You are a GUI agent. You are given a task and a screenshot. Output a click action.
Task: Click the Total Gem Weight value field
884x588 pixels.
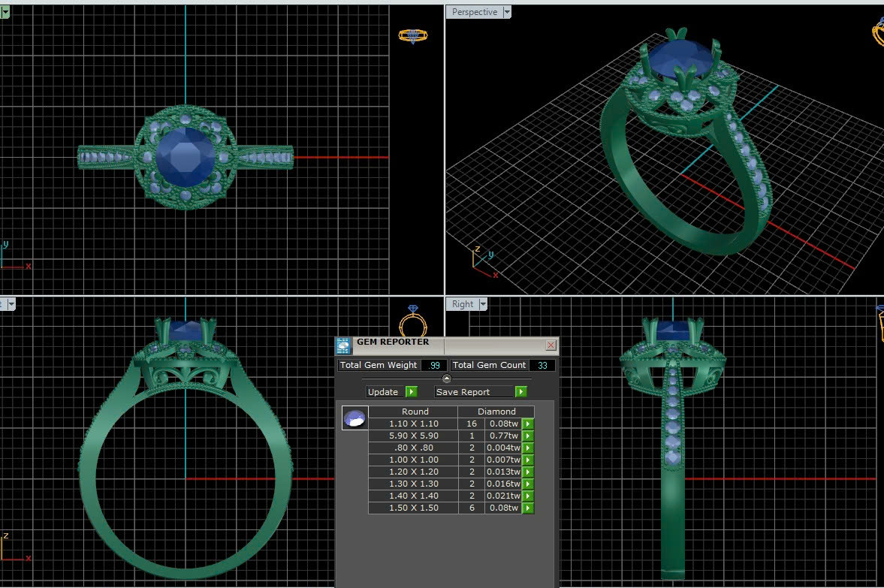(433, 365)
